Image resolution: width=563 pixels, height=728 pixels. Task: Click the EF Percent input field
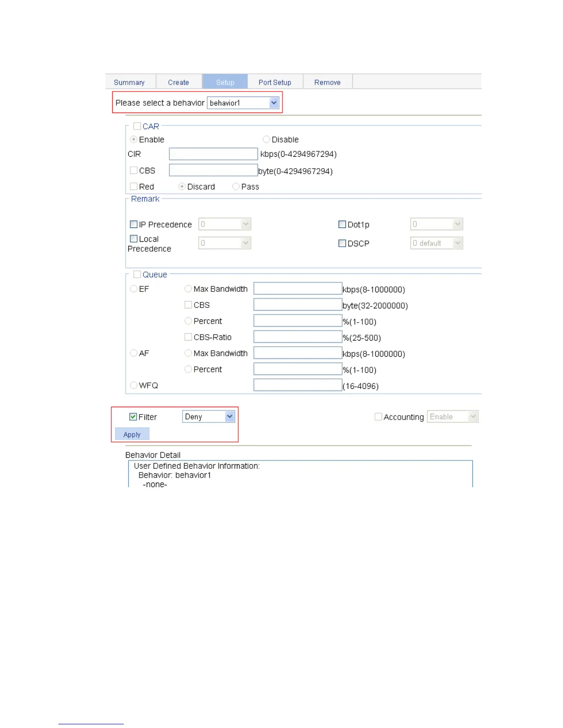(x=298, y=321)
